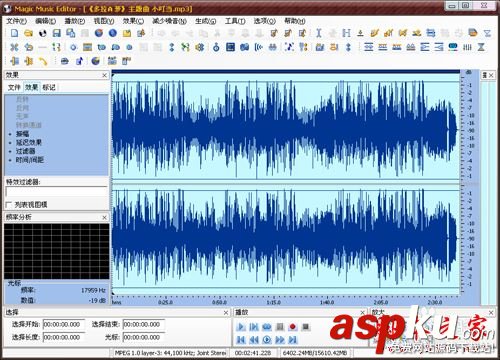Click the vertical bars equalizer icon
500x360 pixels.
tap(467, 47)
